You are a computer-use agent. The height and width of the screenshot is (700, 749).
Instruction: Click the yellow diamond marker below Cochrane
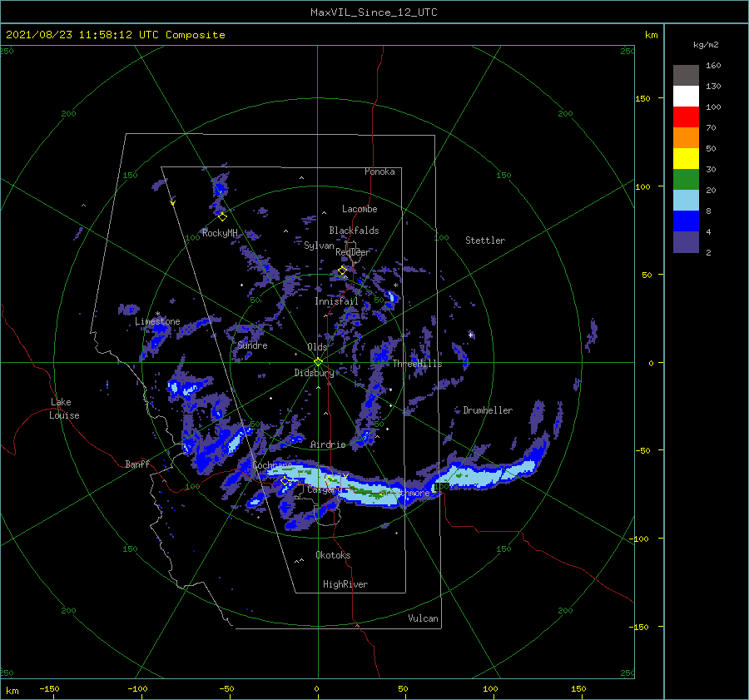pos(285,480)
